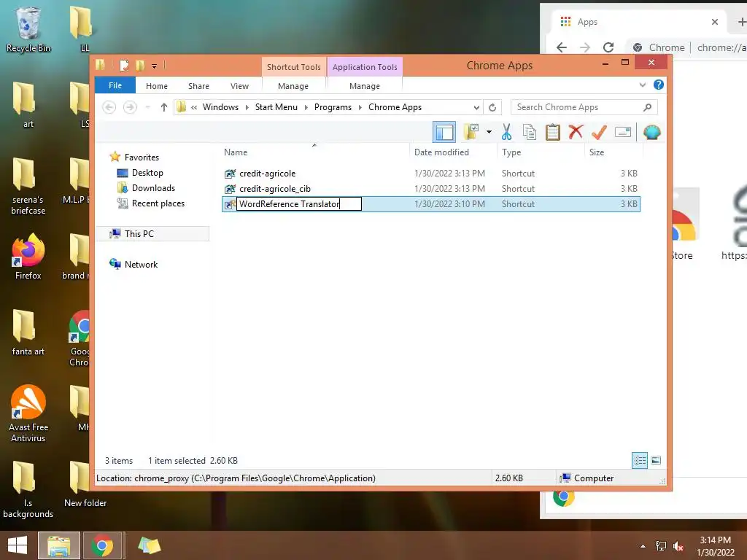Screen dimensions: 747x560
Task: Click Windows in the breadcrumb path
Action: click(x=220, y=107)
